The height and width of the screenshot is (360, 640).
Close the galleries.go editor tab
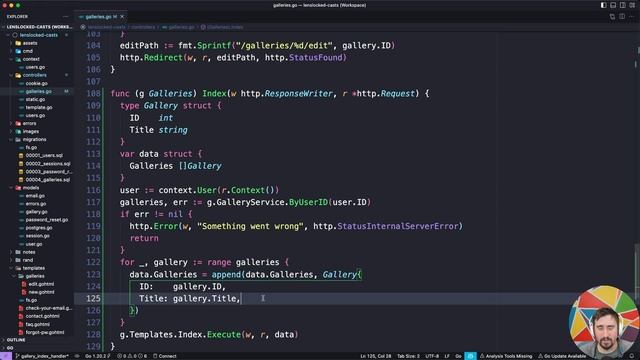(x=122, y=17)
